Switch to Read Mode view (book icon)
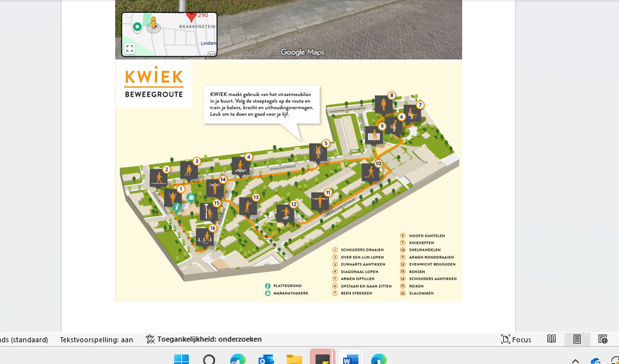Screen dimensions: 619x364 (x=551, y=339)
